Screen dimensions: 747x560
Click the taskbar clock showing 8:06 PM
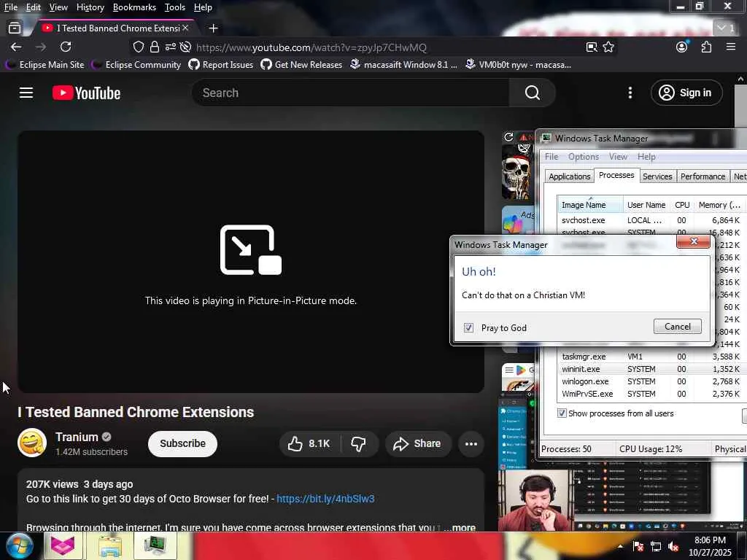[710, 546]
